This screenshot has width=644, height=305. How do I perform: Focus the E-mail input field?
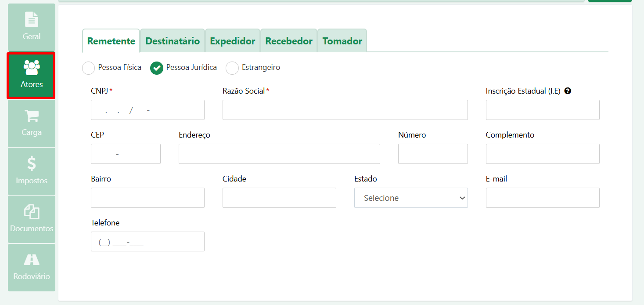543,198
